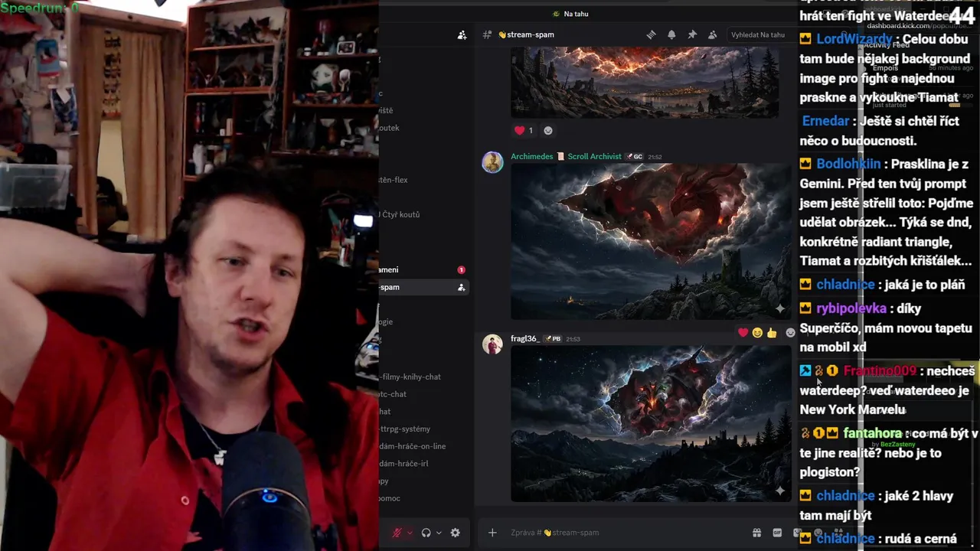Click Ernedar's name in stream chat
This screenshot has width=980, height=551.
point(826,121)
